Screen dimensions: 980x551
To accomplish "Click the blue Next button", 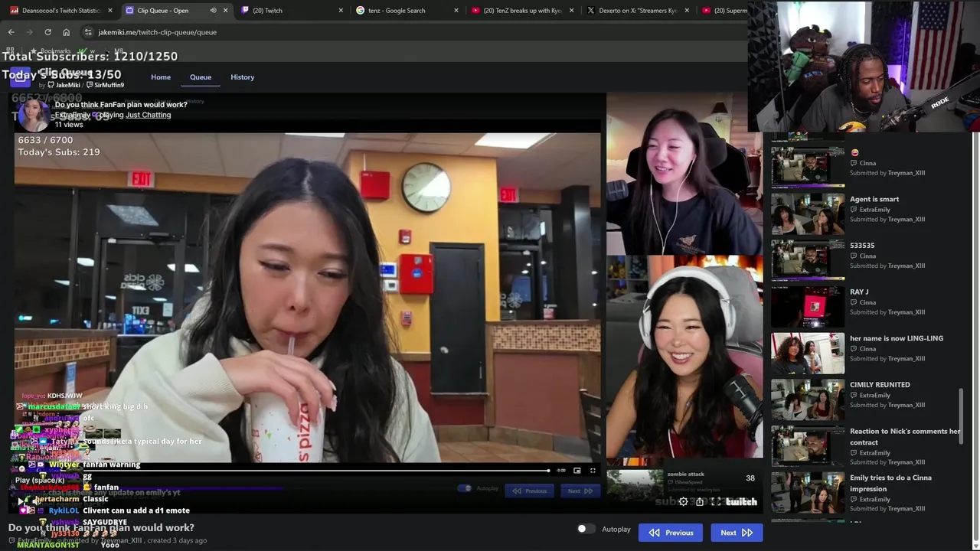I will click(x=737, y=533).
